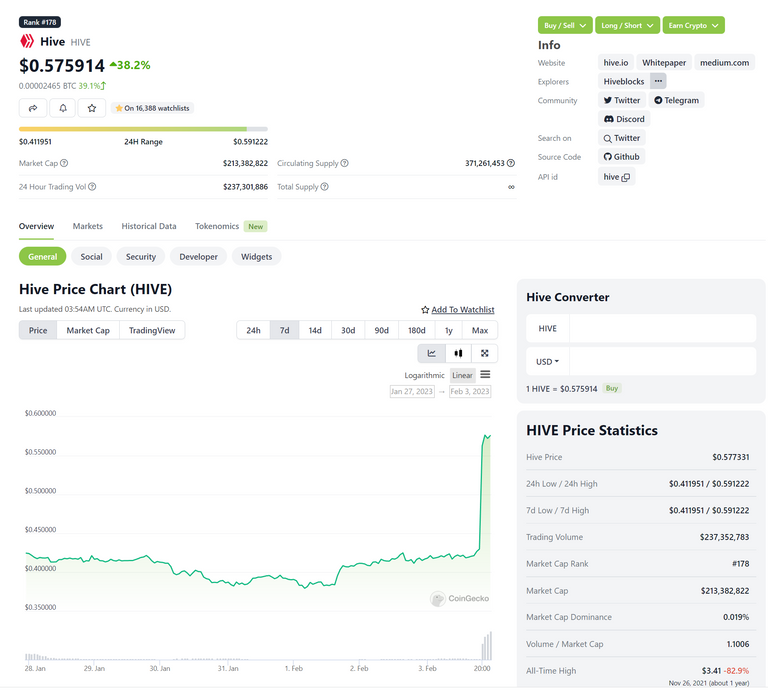Switch to the Historical Data tab
The height and width of the screenshot is (691, 768).
coord(149,226)
